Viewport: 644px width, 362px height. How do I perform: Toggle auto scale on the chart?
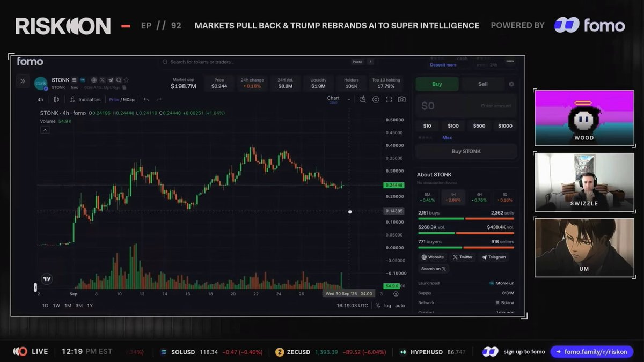pyautogui.click(x=400, y=305)
